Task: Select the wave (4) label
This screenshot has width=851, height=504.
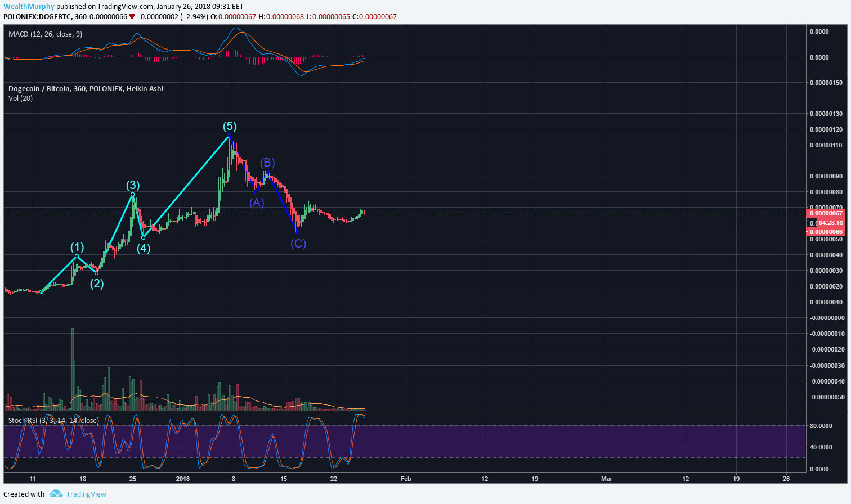Action: point(144,247)
